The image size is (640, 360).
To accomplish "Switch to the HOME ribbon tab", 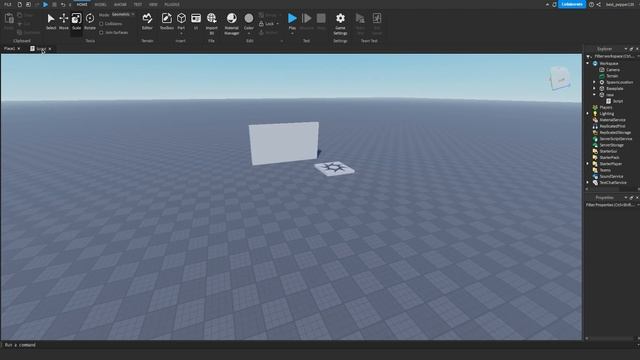I will 82,4.
